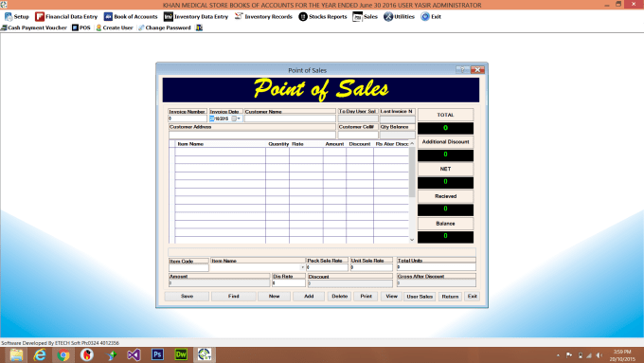Click the Sales menu icon
644x363 pixels.
coord(357,16)
